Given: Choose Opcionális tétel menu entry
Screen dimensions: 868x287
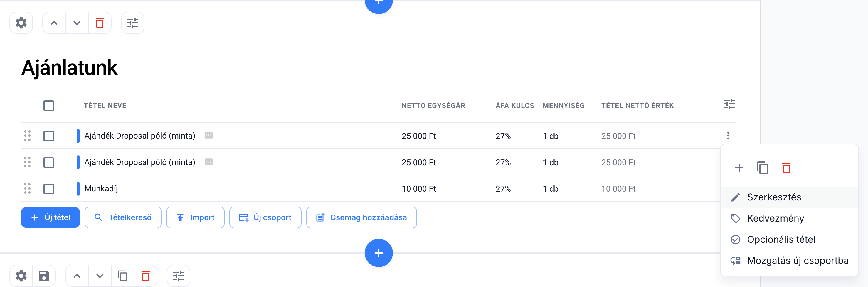Looking at the screenshot, I should [781, 239].
